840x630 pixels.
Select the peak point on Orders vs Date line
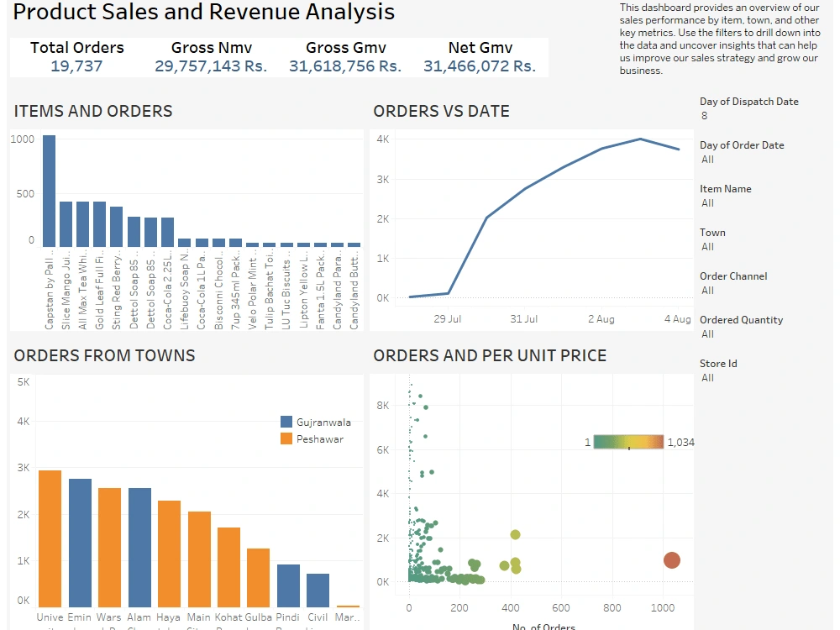(640, 139)
